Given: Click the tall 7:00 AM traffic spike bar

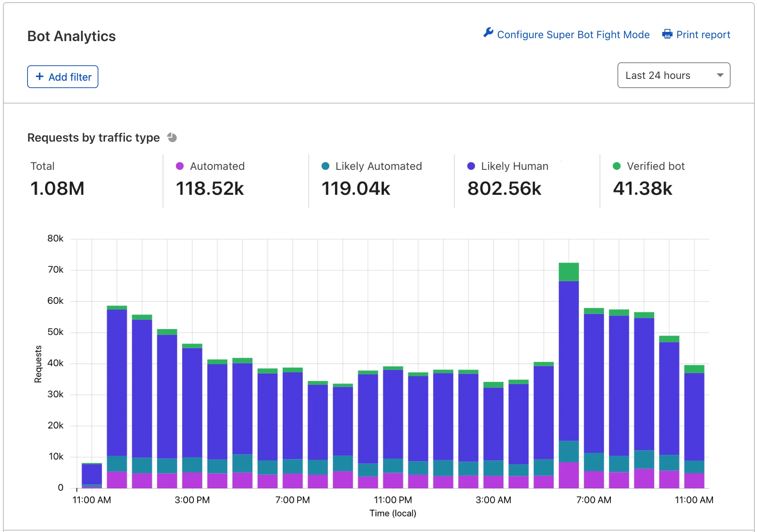Looking at the screenshot, I should [569, 367].
